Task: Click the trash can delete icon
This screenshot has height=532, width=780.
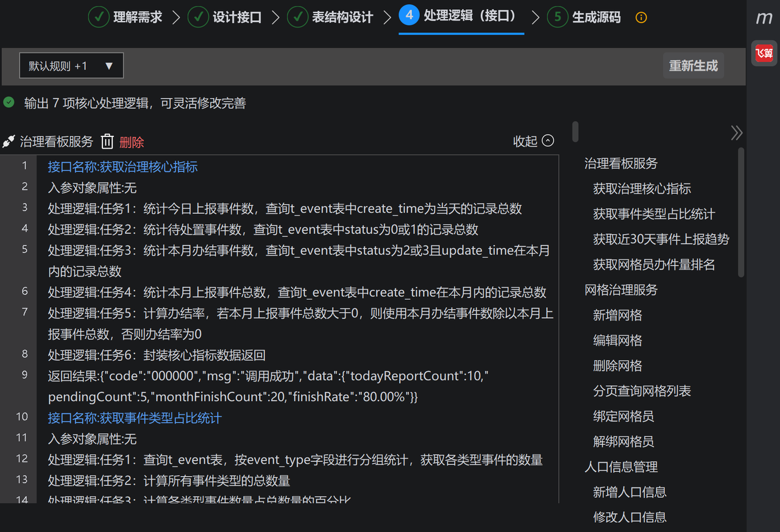Action: click(107, 141)
